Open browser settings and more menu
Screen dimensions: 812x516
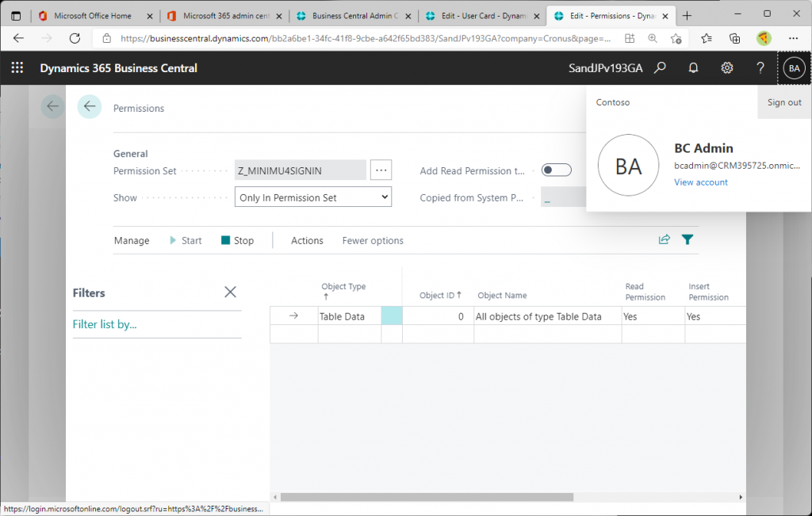pyautogui.click(x=793, y=38)
